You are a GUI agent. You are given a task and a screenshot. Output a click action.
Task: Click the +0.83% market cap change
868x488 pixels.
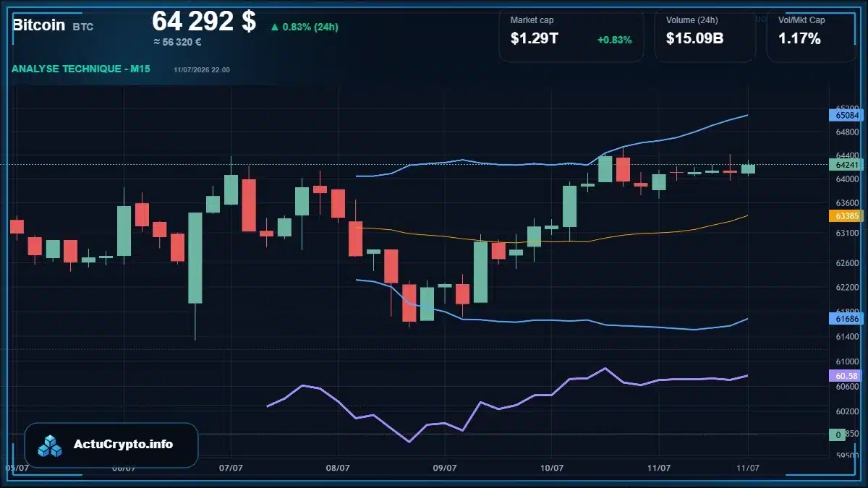(615, 40)
